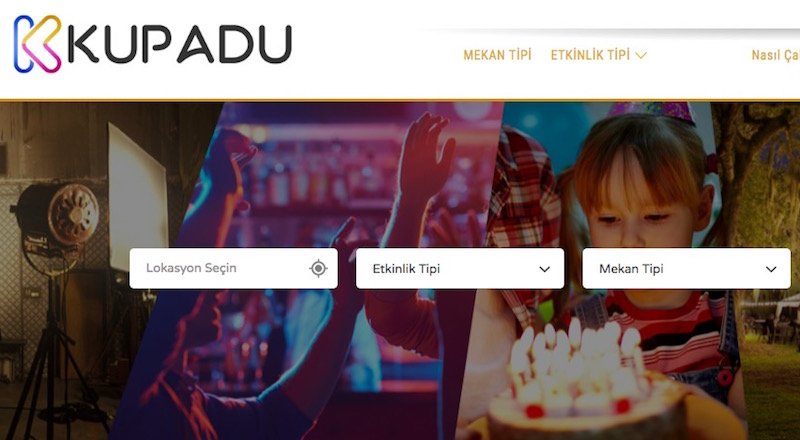Viewport: 800px width, 440px height.
Task: Focus the Lokasyon Seçin input field
Action: tap(233, 268)
